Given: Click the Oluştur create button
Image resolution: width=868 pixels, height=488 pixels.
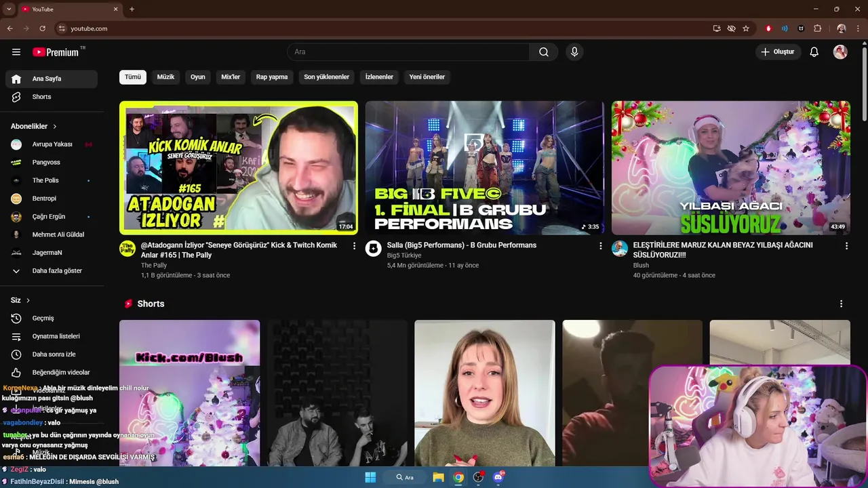Looking at the screenshot, I should pos(778,52).
